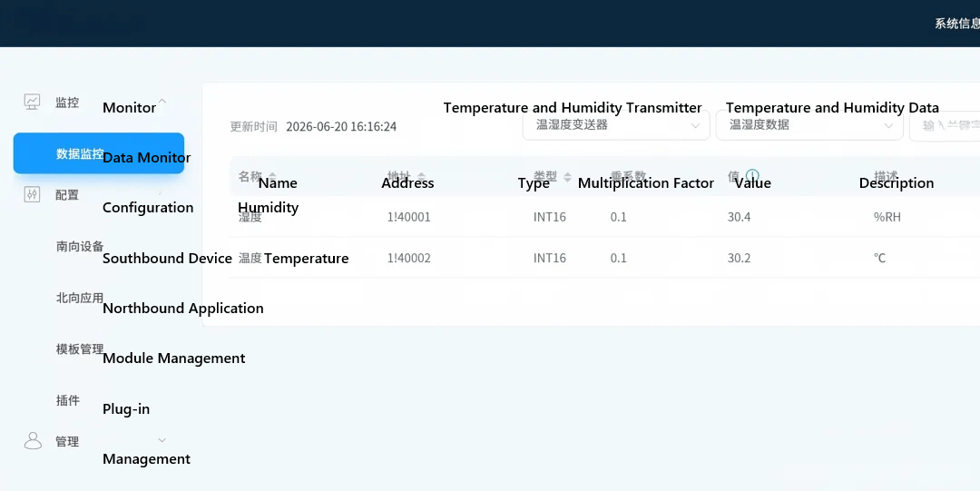This screenshot has width=980, height=491.
Task: Click the 湿度 row name cell
Action: click(x=250, y=217)
